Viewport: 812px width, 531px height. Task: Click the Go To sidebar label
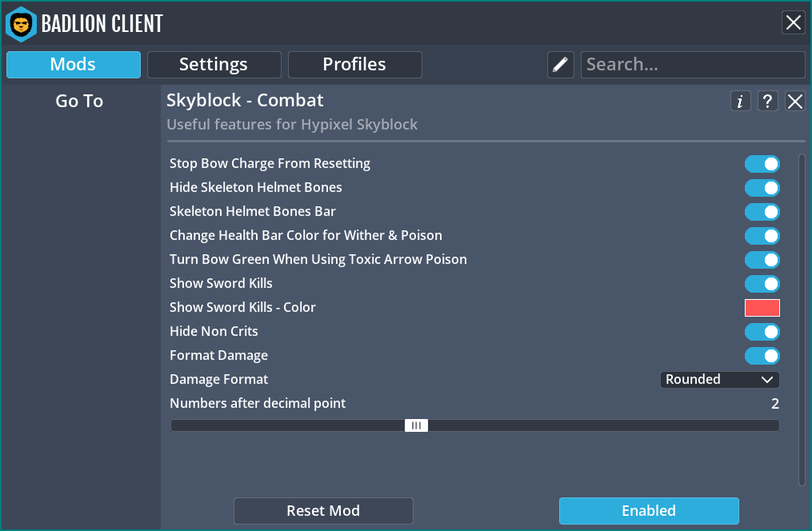pos(79,101)
